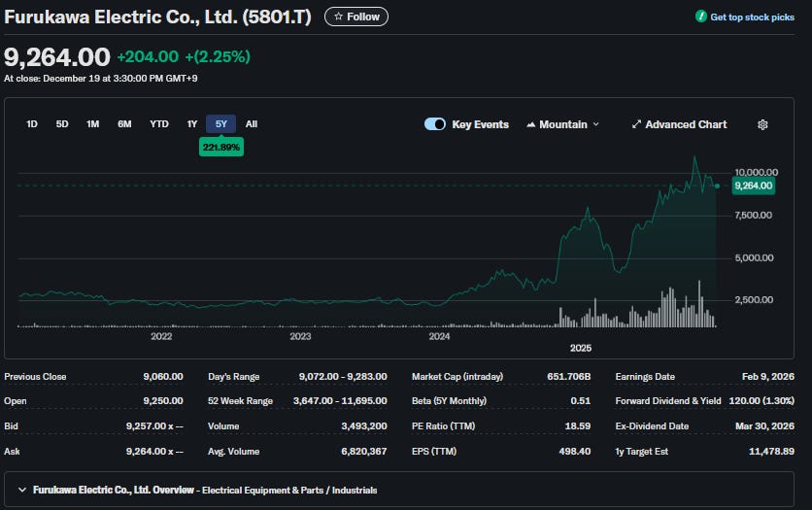Click the 1y Target Est value 11,478.89
812x510 pixels.
(x=771, y=451)
